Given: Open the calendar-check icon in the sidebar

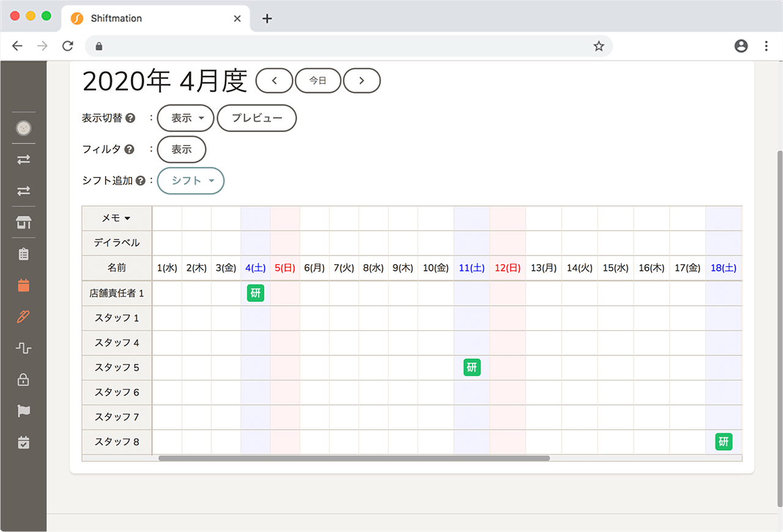Looking at the screenshot, I should point(23,442).
